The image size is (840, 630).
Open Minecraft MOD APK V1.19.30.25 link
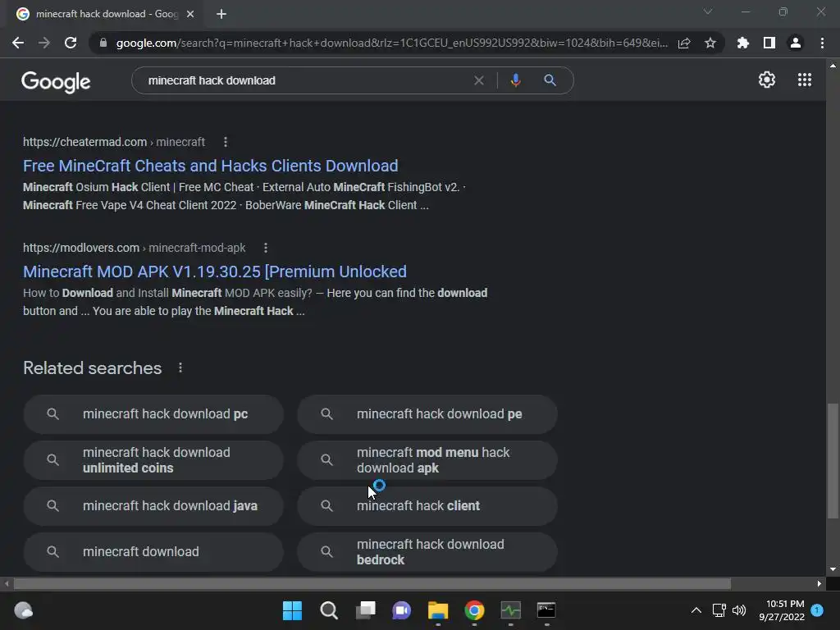click(215, 272)
